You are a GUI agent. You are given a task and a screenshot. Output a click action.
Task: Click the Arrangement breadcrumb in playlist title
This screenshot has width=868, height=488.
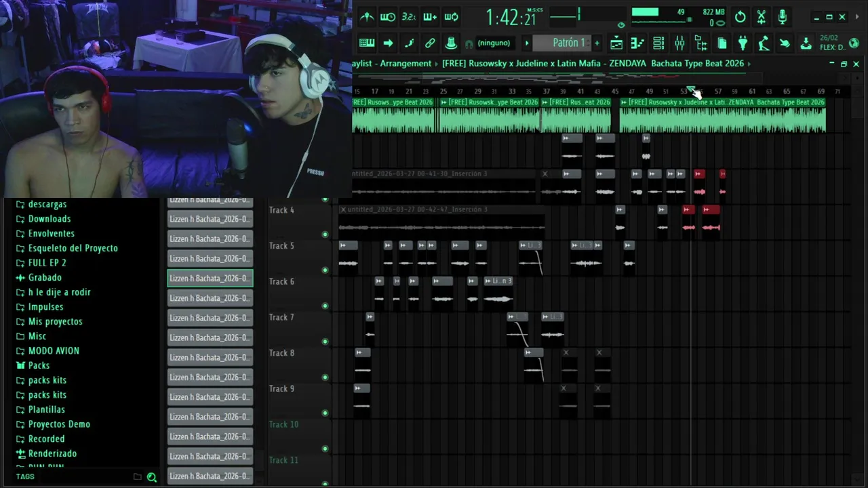[406, 64]
